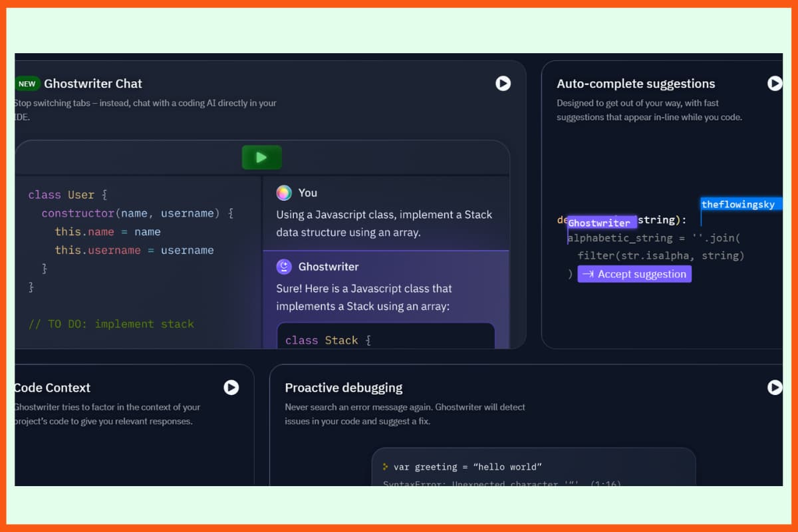Click the Ghostwriter moon avatar icon

(285, 266)
